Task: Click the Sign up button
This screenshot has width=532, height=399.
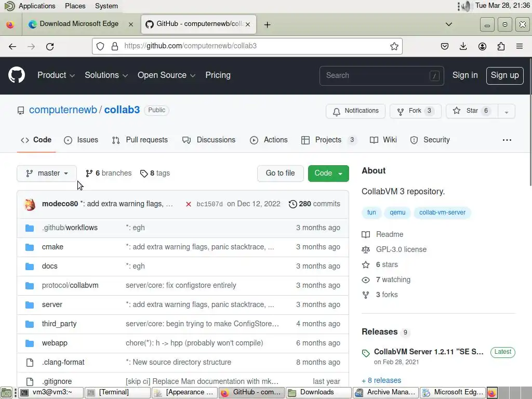Action: coord(504,76)
